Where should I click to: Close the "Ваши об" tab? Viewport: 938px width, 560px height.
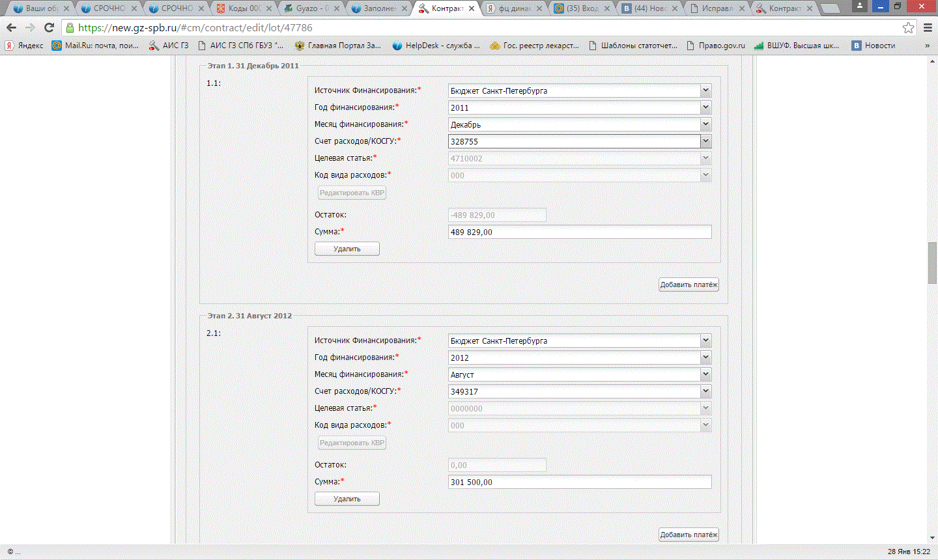point(66,8)
